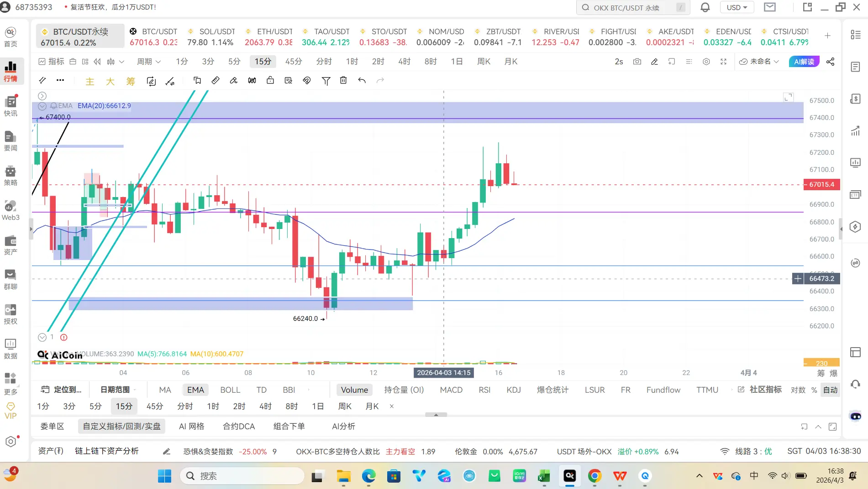Expand the 未命名 layout dropdown
The height and width of the screenshot is (489, 868).
pyautogui.click(x=759, y=62)
